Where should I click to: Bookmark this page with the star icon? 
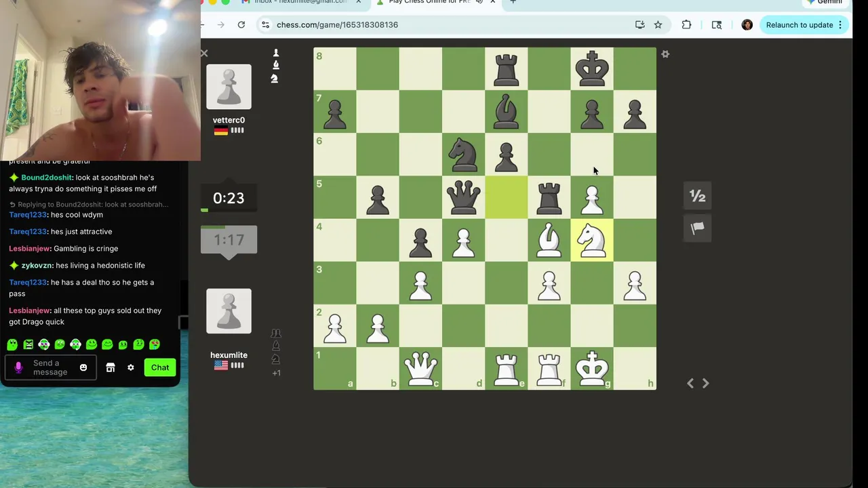click(658, 24)
